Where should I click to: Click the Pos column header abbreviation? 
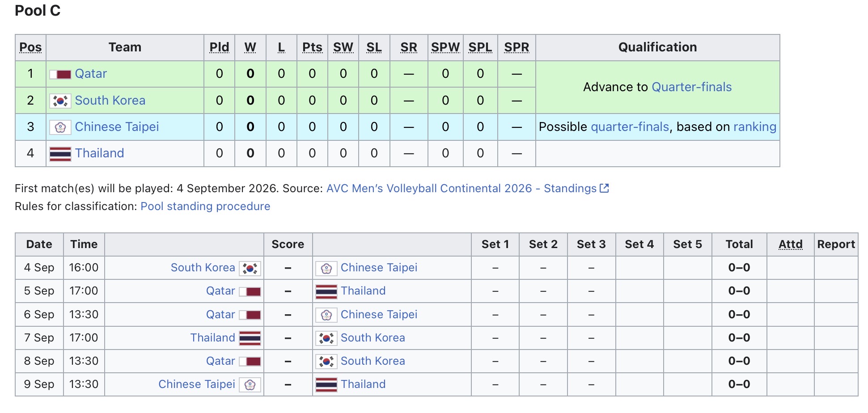tap(30, 47)
